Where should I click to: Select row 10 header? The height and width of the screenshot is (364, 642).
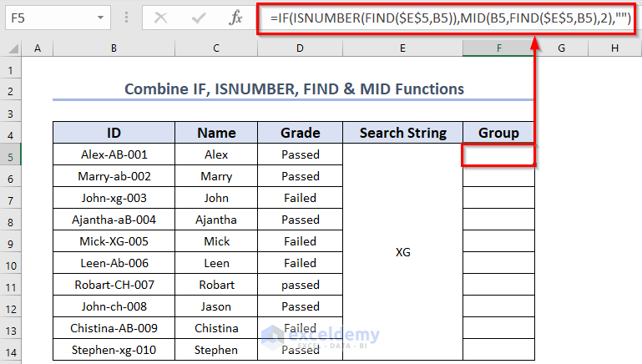tap(12, 264)
